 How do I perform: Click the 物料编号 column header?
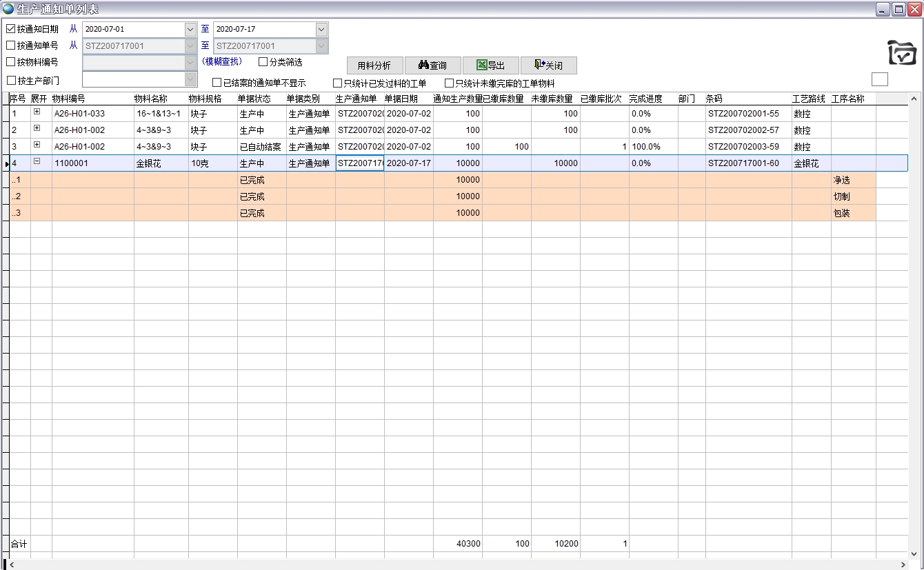[69, 99]
